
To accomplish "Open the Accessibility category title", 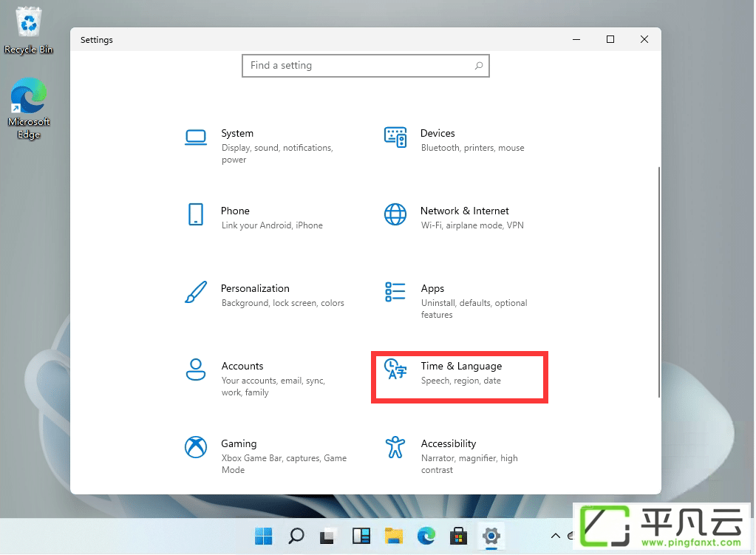I will (449, 443).
